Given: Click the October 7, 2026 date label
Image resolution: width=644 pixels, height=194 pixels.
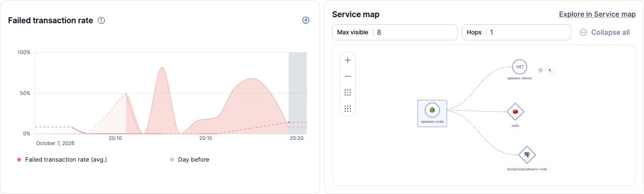Looking at the screenshot, I should [x=55, y=143].
